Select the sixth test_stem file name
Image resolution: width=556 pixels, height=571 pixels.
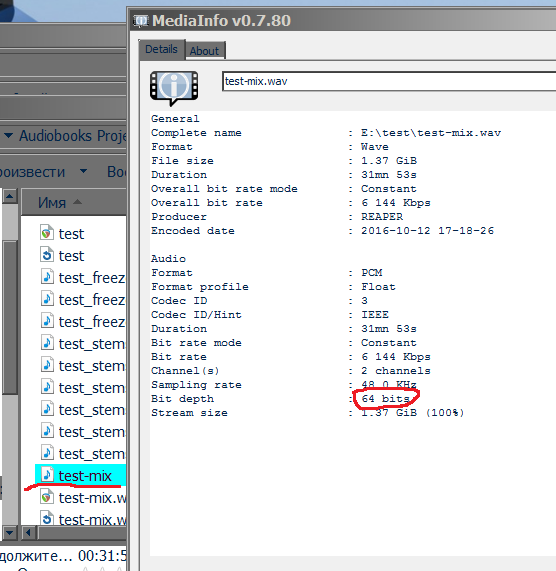click(92, 454)
